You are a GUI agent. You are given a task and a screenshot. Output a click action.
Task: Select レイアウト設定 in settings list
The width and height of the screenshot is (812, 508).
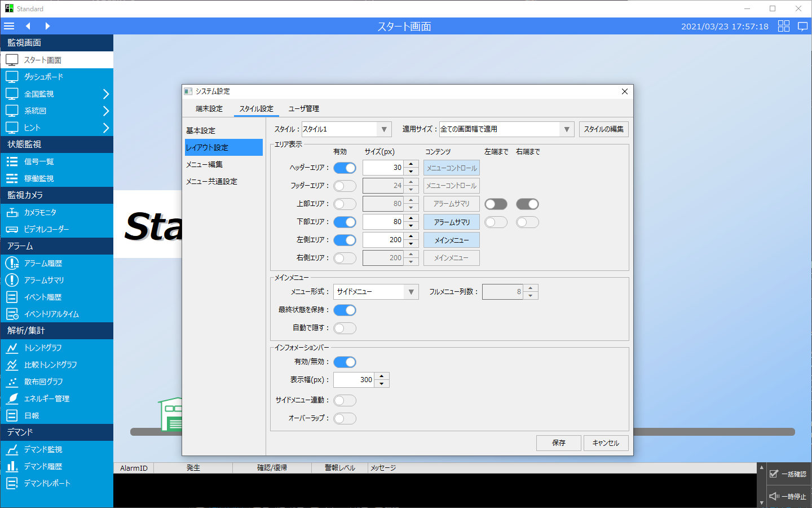[223, 147]
